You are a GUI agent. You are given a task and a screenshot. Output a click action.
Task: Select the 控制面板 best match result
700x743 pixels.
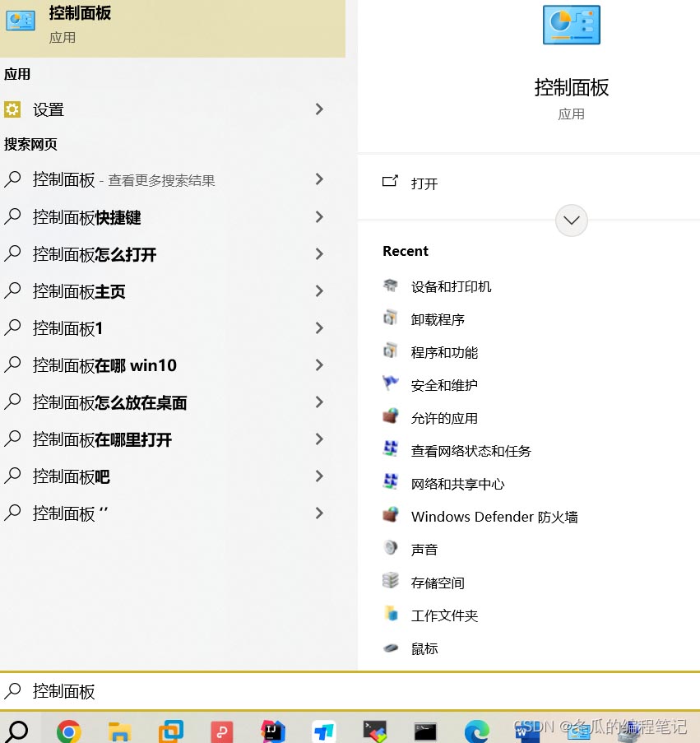coord(173,29)
